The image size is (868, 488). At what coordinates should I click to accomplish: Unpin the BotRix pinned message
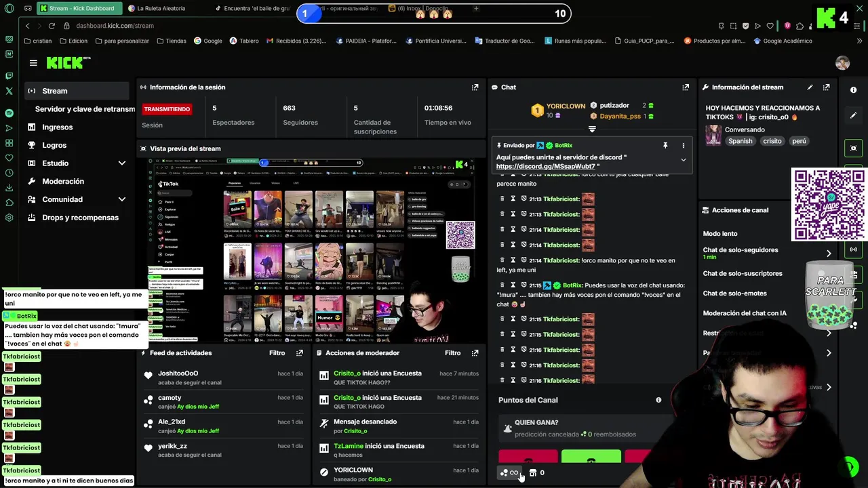665,146
